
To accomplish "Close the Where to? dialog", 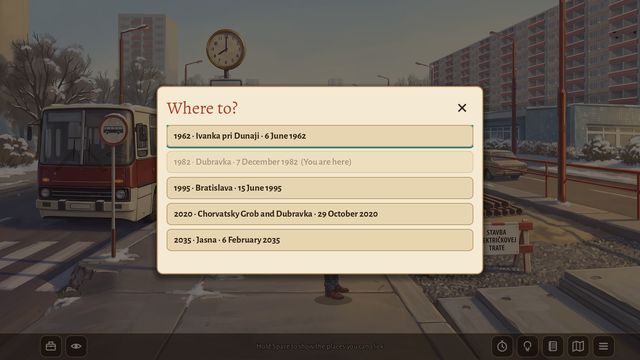I will tap(462, 108).
